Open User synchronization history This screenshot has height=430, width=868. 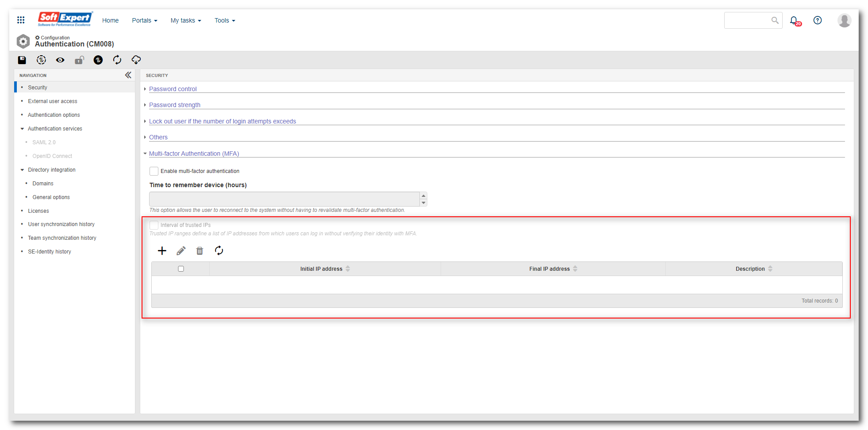point(61,224)
